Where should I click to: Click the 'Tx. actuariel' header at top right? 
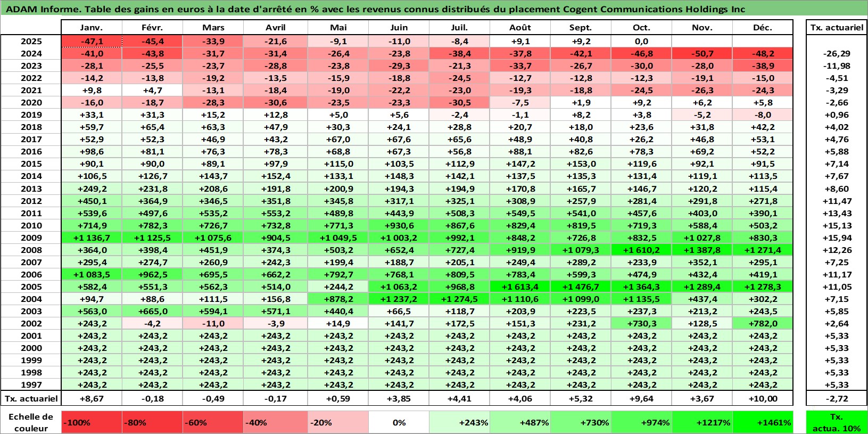(x=837, y=28)
